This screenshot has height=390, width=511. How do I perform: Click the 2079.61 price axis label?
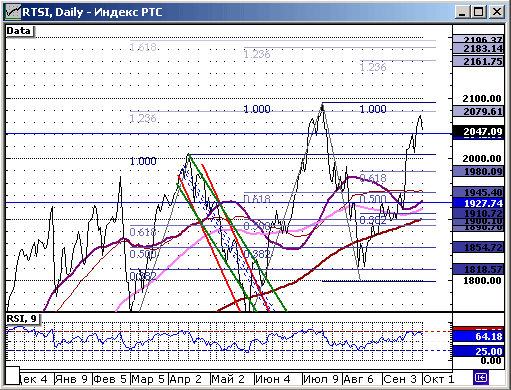478,111
